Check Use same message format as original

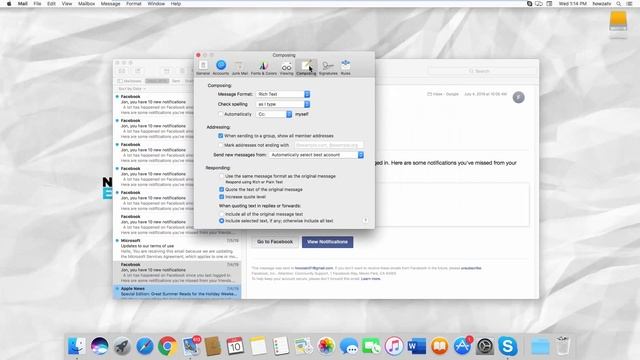(x=222, y=176)
